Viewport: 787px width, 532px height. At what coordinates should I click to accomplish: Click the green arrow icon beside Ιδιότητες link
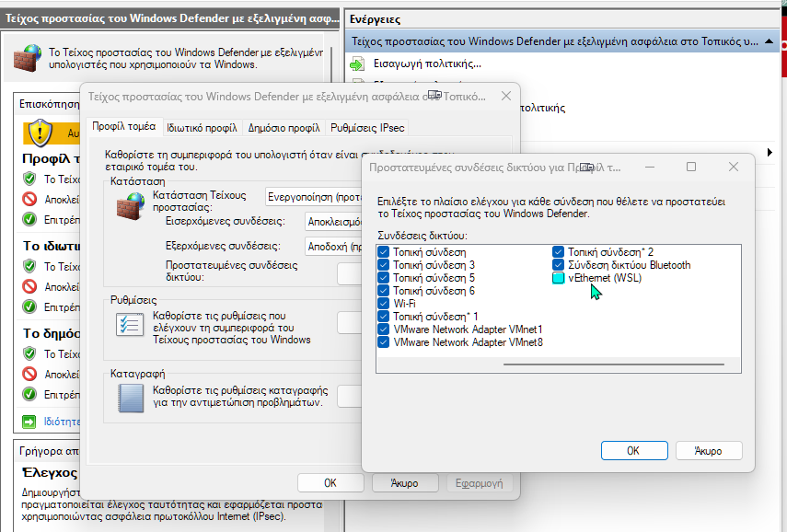coord(29,421)
